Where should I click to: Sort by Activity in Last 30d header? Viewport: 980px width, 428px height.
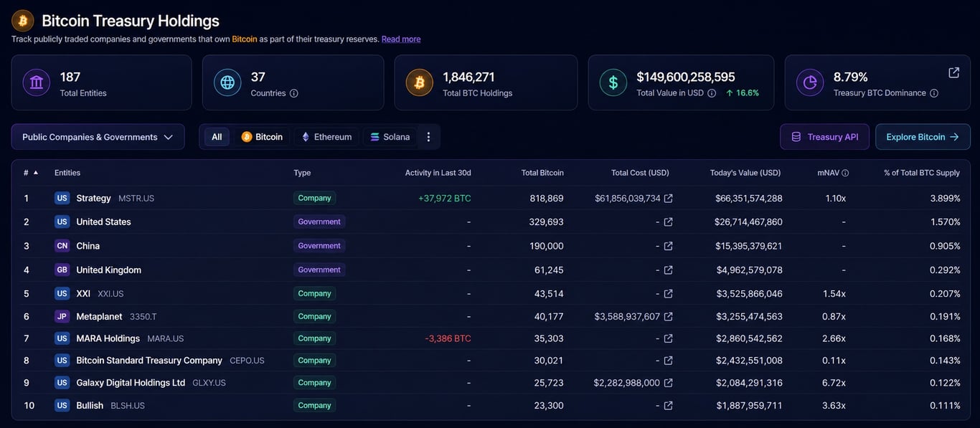(438, 173)
